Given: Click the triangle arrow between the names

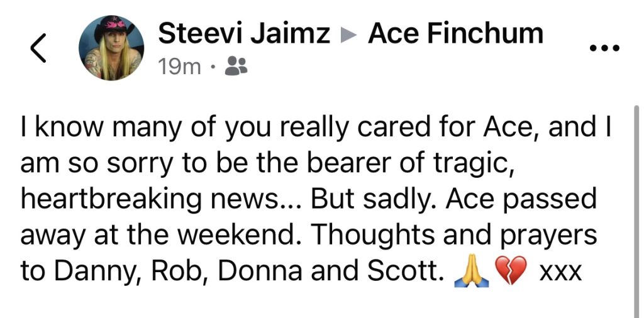Looking at the screenshot, I should [348, 35].
